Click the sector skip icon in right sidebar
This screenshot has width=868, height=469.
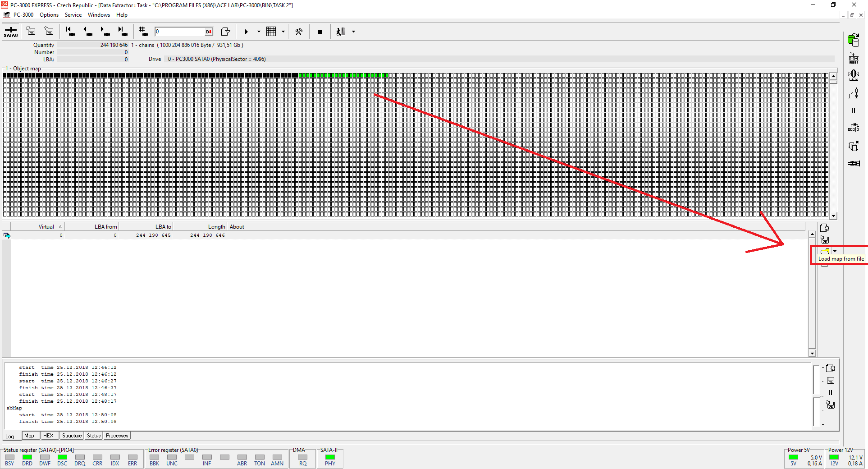tap(854, 128)
